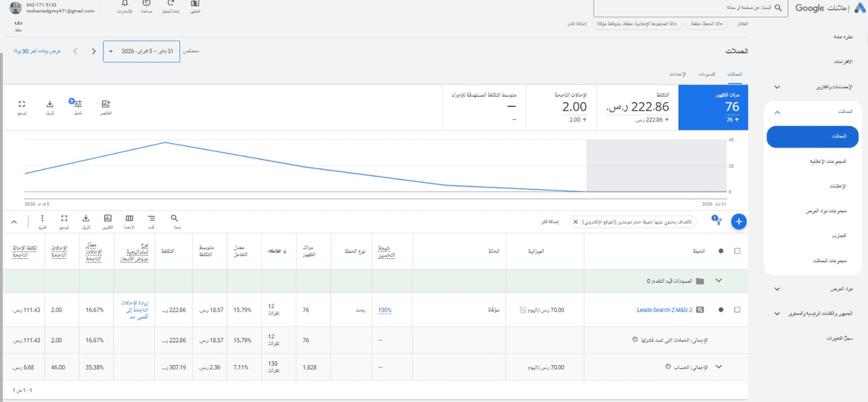Select the Leads-Search-2 M&G-2 row checkbox

pos(737,309)
